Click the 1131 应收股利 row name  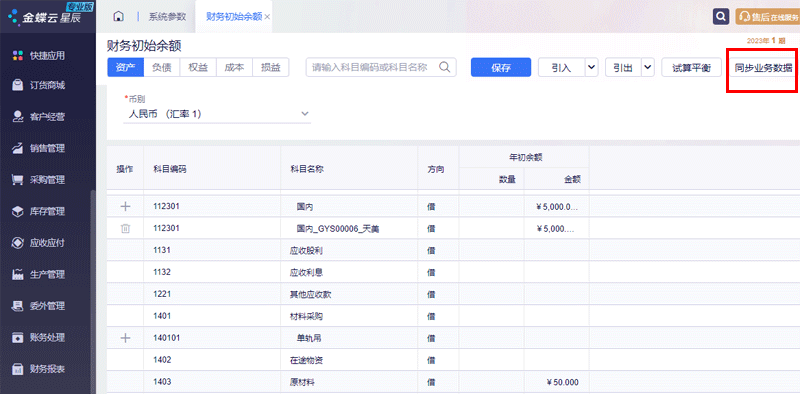coord(306,251)
